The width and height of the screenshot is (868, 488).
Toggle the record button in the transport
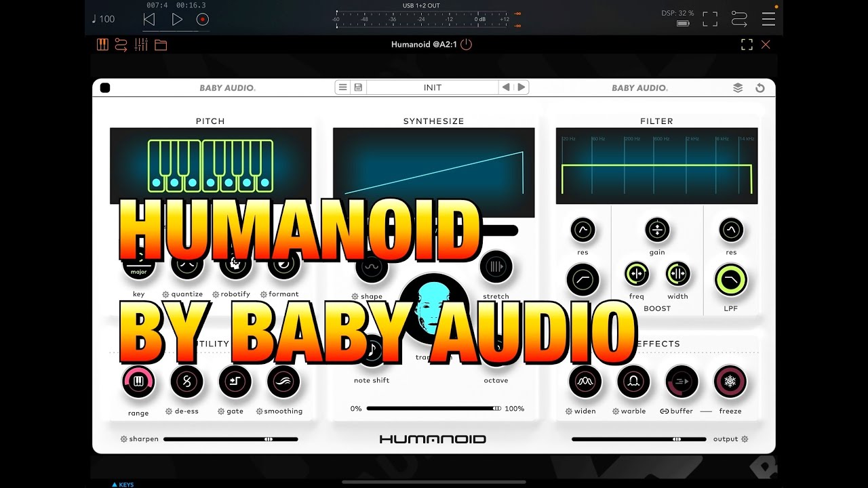coord(203,20)
